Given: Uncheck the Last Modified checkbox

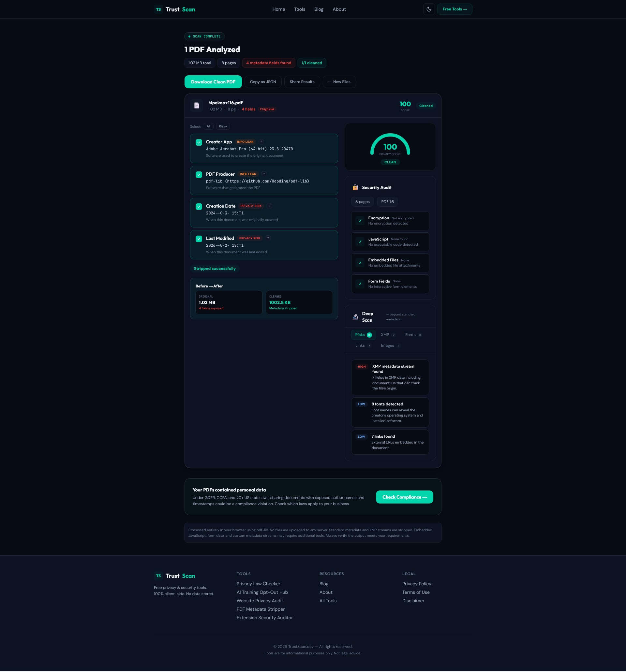Looking at the screenshot, I should point(199,239).
